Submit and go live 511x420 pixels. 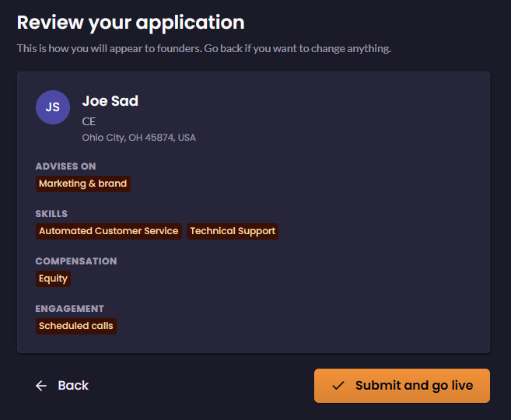point(402,386)
